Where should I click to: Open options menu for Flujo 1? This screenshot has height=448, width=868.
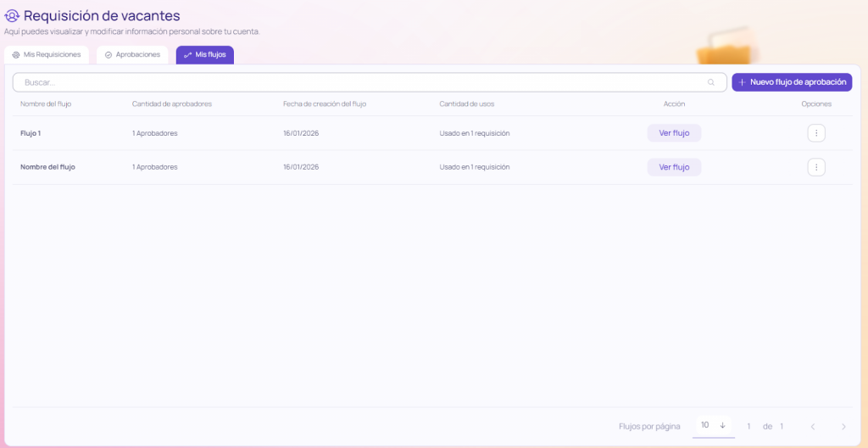point(816,133)
